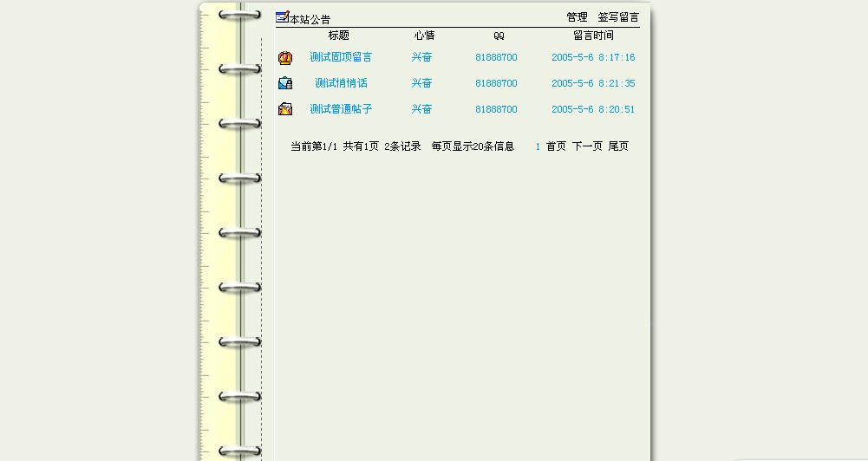Open the 签写留言 link to write a message
Image resolution: width=868 pixels, height=461 pixels.
pos(618,17)
